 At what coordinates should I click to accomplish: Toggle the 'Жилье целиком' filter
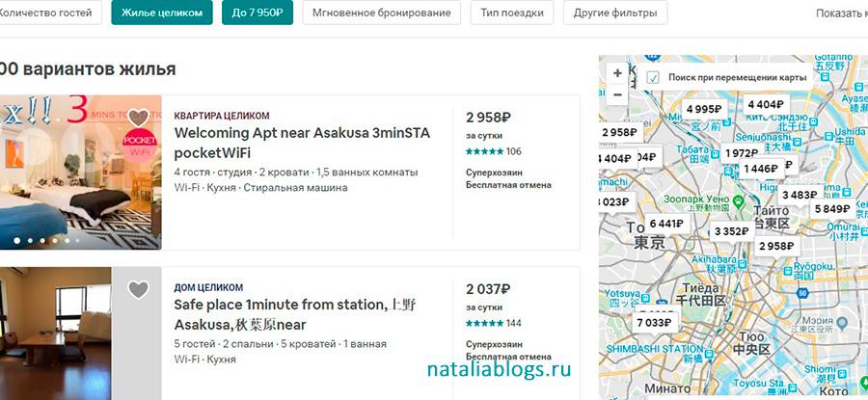162,13
